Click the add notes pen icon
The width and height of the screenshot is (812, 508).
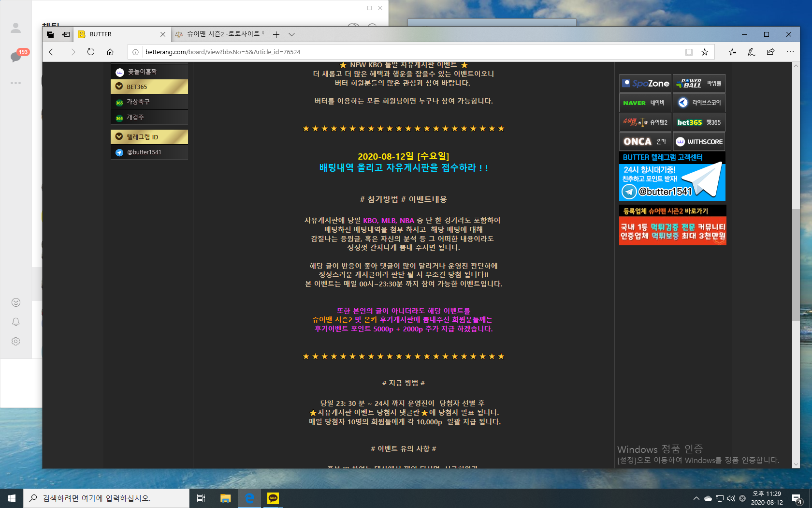(752, 52)
